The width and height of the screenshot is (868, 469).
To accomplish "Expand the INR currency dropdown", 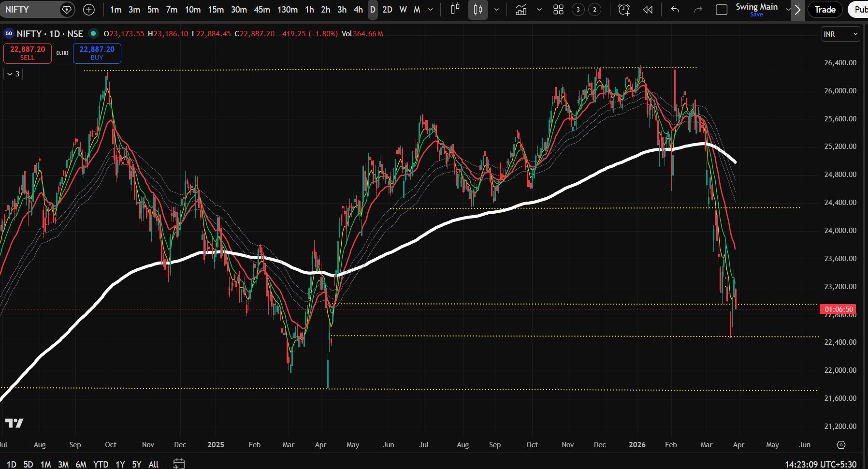I will tap(840, 34).
